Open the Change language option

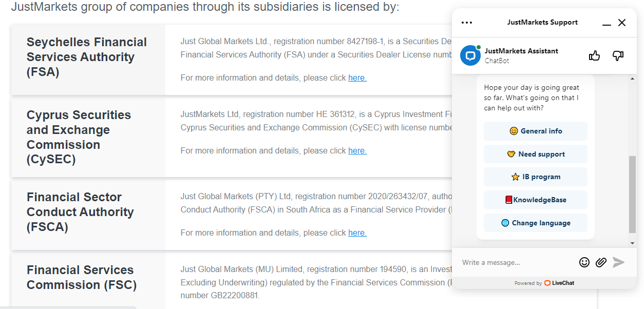click(535, 222)
